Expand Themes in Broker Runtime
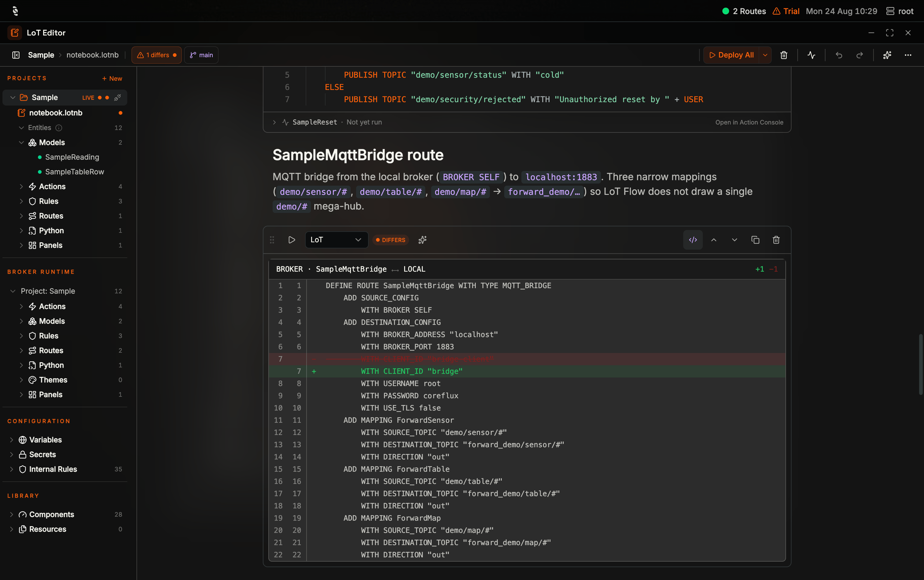The width and height of the screenshot is (924, 580). (x=21, y=380)
